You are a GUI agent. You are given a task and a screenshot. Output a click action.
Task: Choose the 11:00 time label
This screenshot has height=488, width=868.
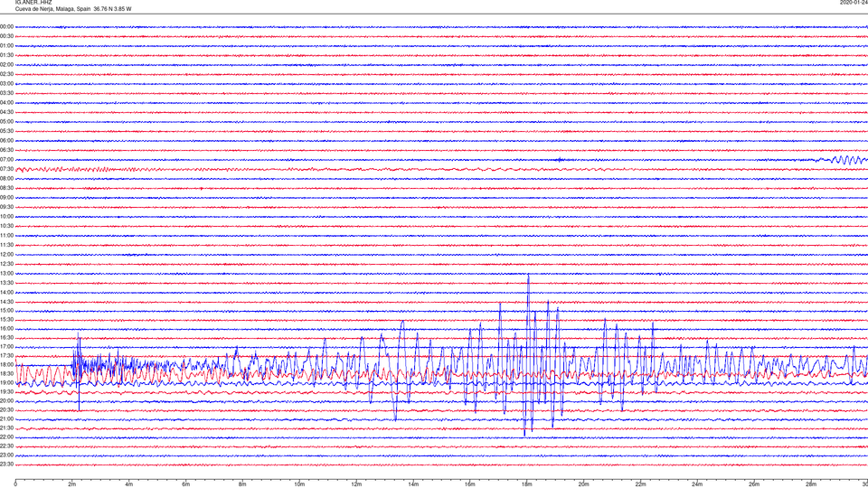(6, 236)
